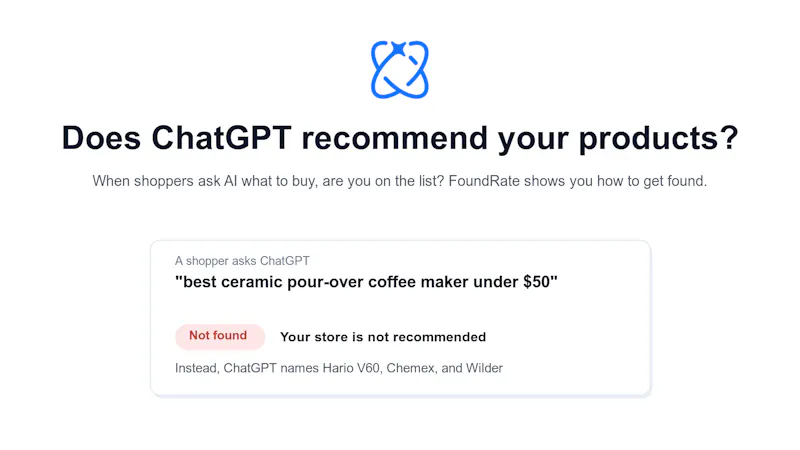Click the blue FoundRate orbit logo
800x450 pixels.
(x=399, y=69)
